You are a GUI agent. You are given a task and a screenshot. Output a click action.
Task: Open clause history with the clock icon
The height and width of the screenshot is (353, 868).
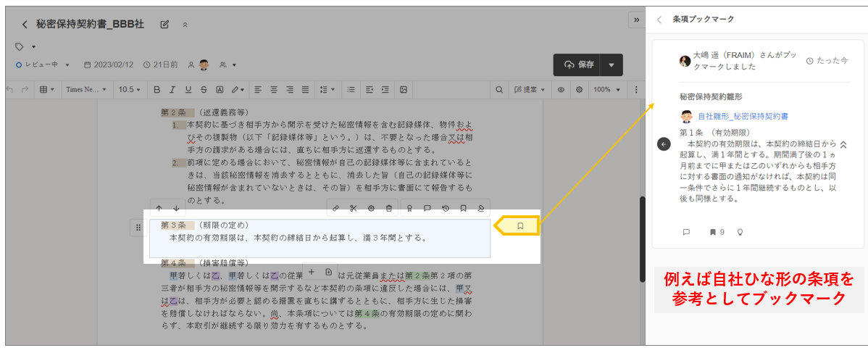(x=446, y=209)
